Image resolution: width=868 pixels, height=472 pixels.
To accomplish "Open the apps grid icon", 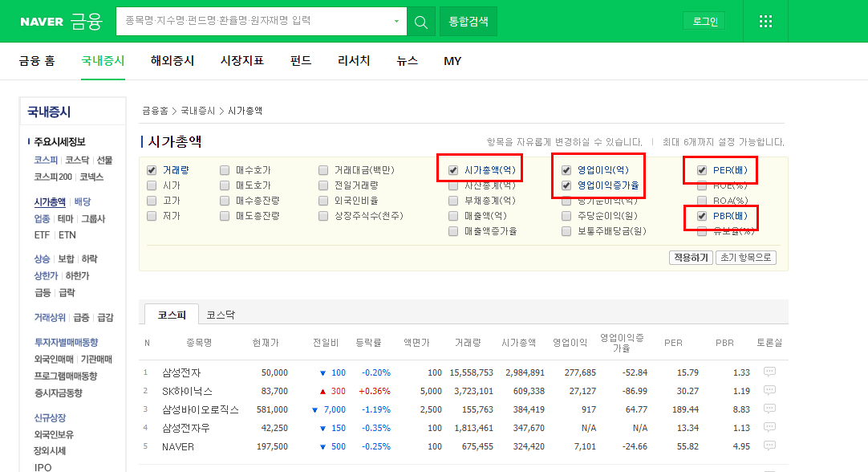I will 765,22.
